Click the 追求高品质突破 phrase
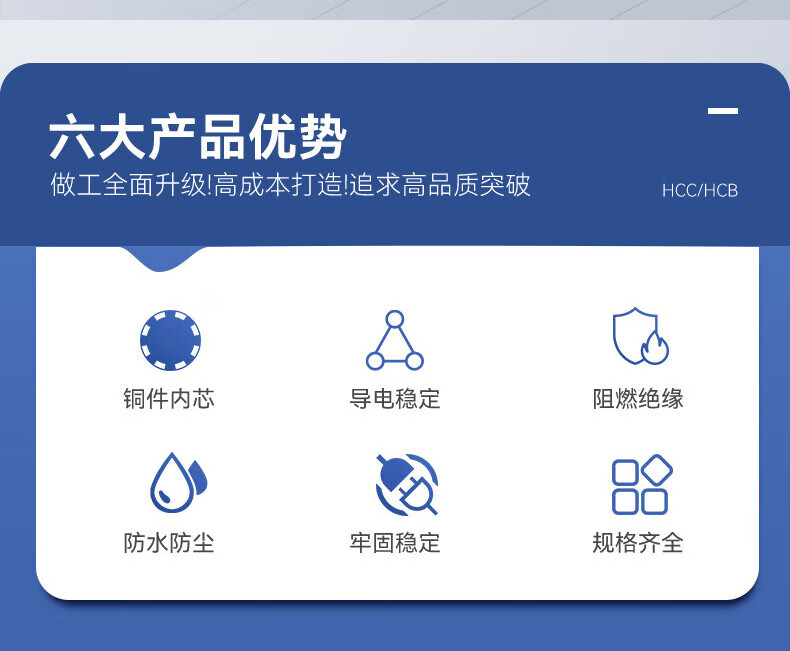The height and width of the screenshot is (651, 790). [440, 184]
